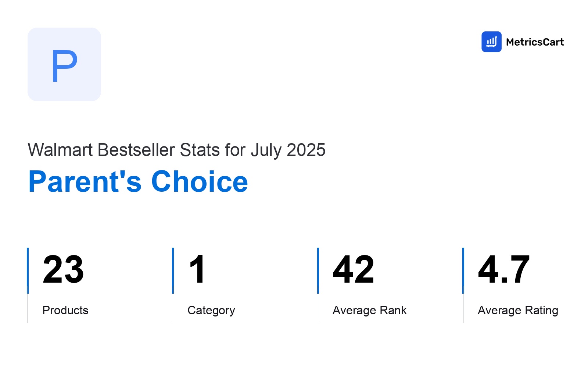
Task: Open the MetricsCart brand name text
Action: tap(535, 42)
